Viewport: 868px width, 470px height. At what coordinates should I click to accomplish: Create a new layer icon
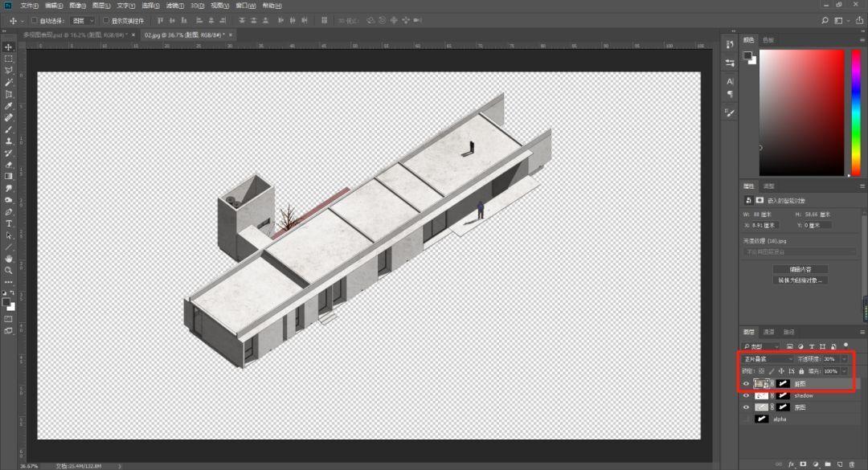[x=840, y=464]
